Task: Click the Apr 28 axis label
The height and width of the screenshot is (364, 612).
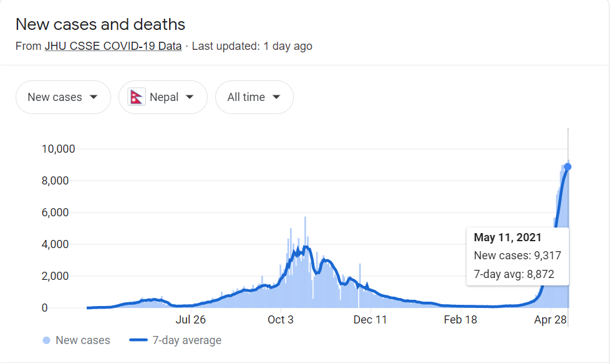Action: [x=551, y=320]
